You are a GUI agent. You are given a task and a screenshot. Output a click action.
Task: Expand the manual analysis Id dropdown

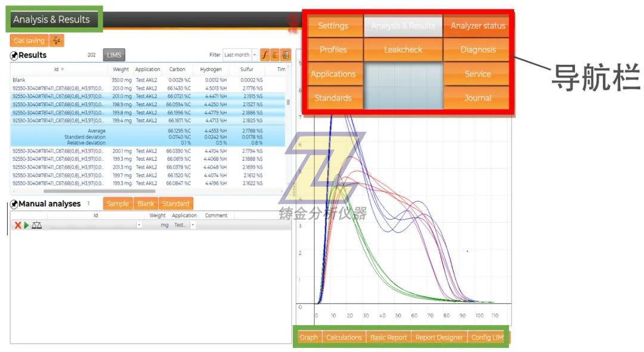(139, 225)
